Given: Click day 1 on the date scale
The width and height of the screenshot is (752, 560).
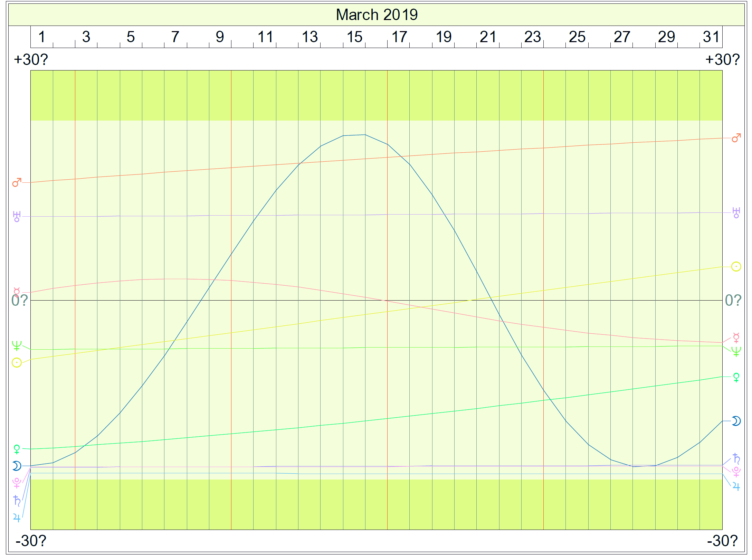Looking at the screenshot, I should click(42, 37).
